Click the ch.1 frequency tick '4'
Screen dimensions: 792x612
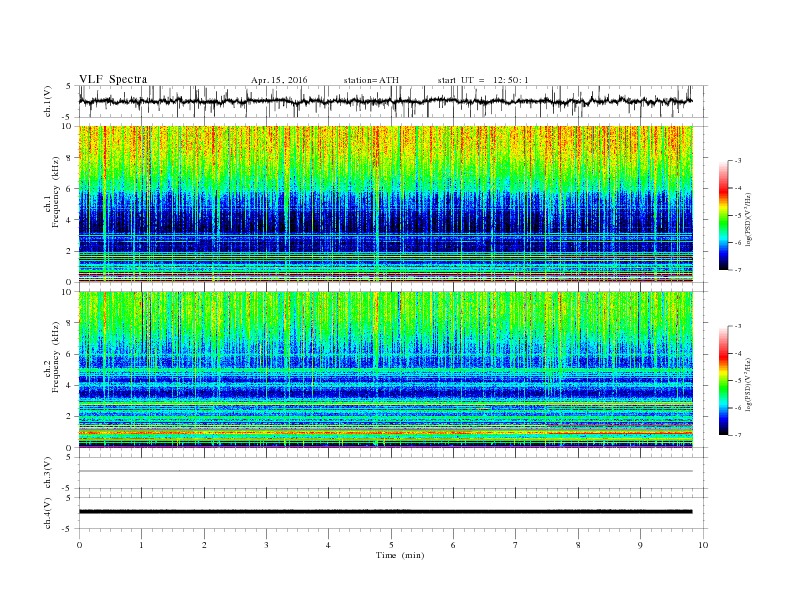point(69,220)
